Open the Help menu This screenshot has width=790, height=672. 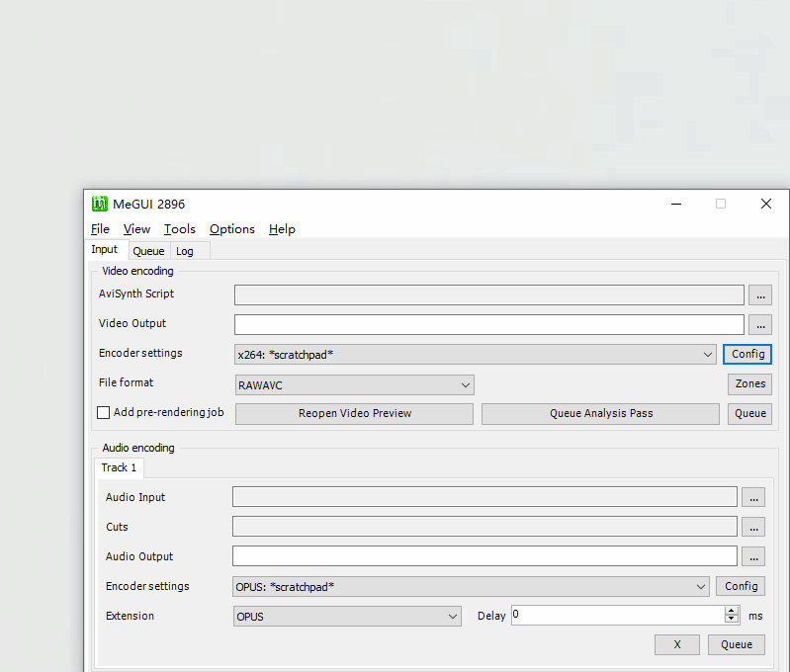tap(282, 229)
